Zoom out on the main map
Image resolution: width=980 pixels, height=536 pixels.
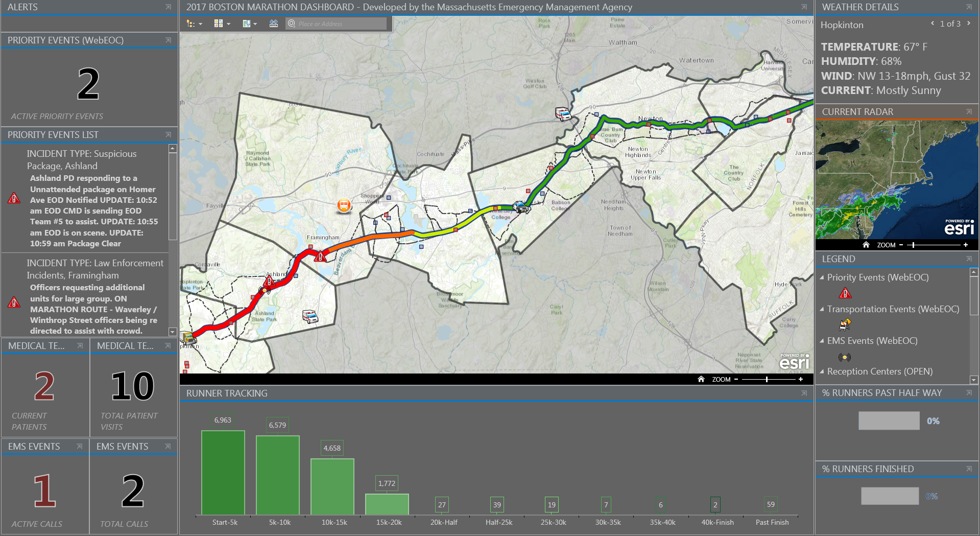(x=736, y=379)
